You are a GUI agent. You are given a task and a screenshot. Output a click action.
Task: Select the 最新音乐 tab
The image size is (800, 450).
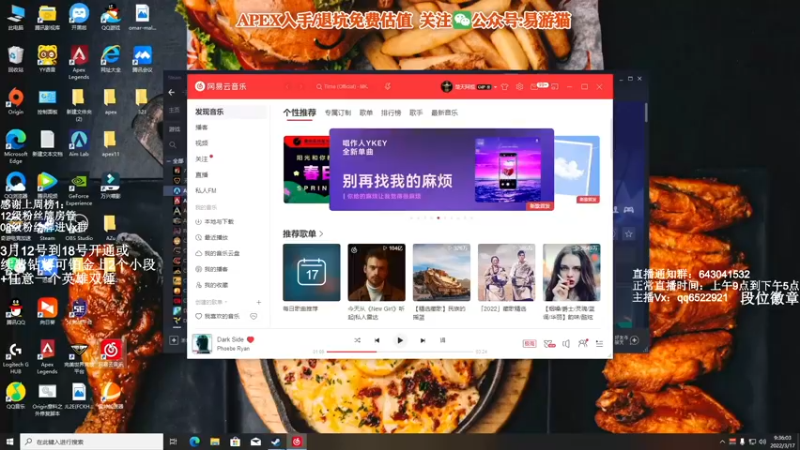(x=444, y=113)
